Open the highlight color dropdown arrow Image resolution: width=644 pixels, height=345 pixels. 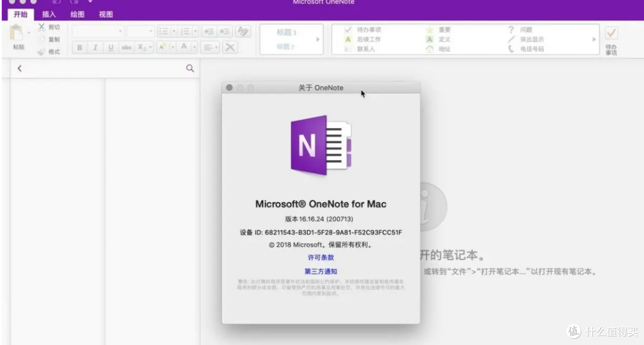(x=172, y=47)
